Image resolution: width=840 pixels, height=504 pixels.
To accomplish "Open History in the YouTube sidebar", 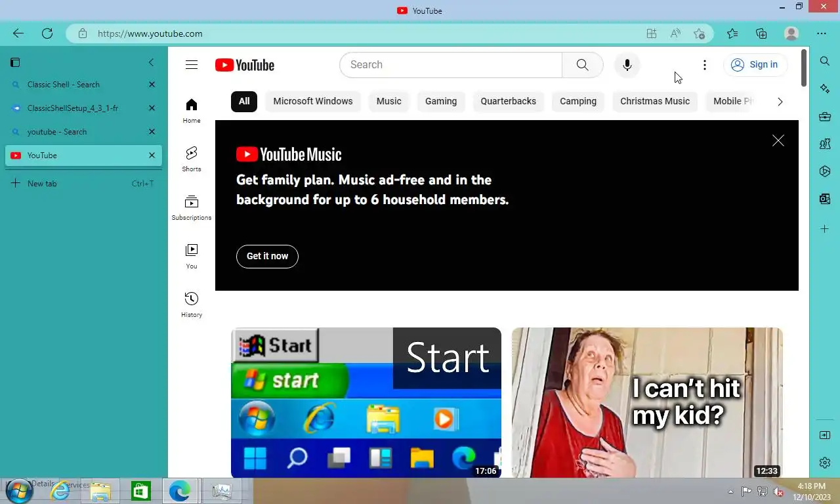I will (x=192, y=305).
